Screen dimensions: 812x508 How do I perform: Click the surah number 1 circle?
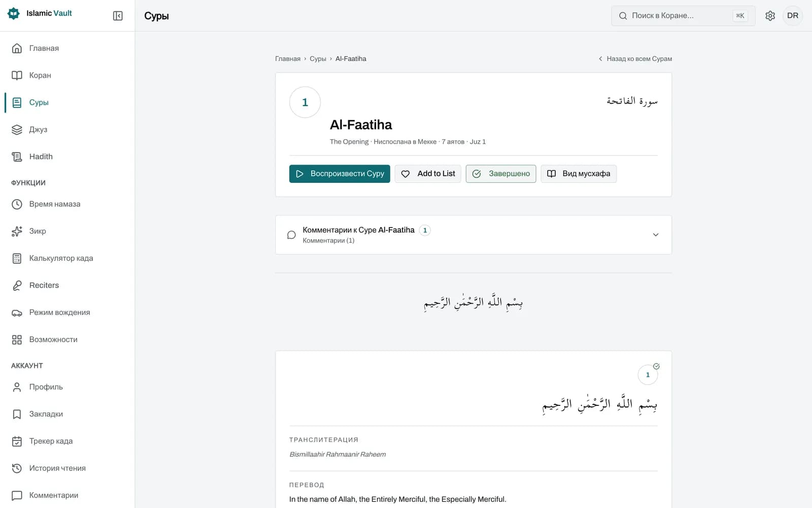click(x=305, y=102)
